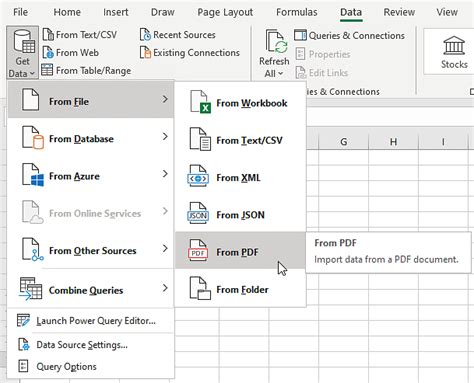Click the From PDF file icon
This screenshot has height=383, width=474.
click(198, 251)
